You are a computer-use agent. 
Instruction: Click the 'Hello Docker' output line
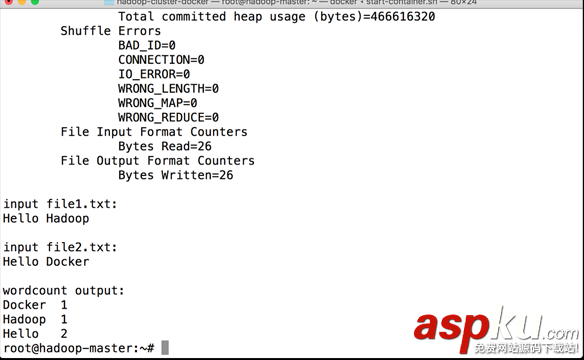pyautogui.click(x=46, y=262)
